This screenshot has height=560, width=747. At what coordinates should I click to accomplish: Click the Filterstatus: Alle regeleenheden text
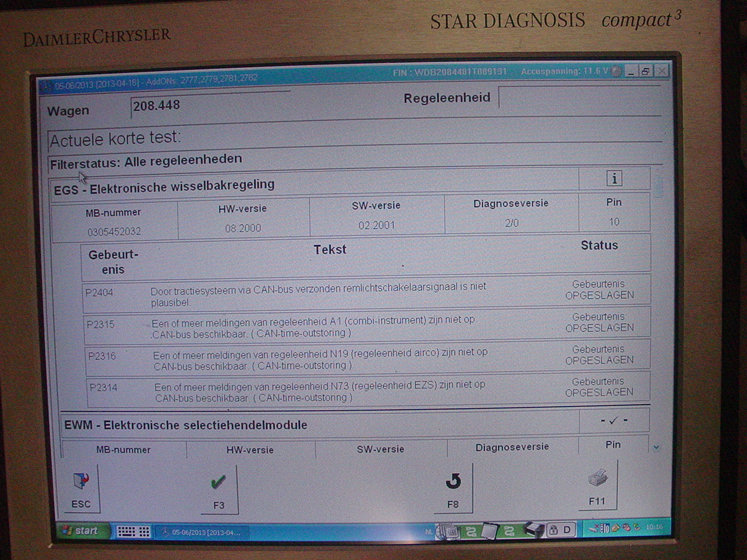tap(146, 162)
